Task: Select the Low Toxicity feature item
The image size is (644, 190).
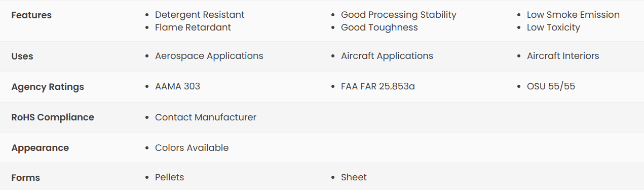Action: 553,27
